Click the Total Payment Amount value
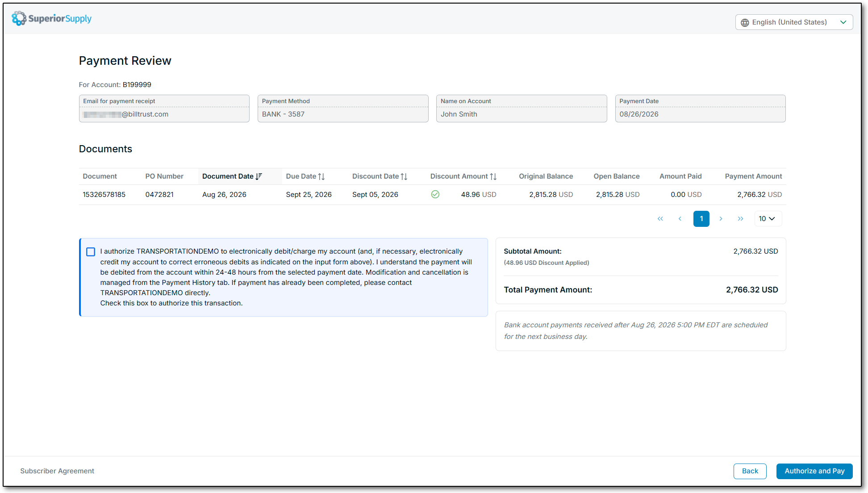 752,290
